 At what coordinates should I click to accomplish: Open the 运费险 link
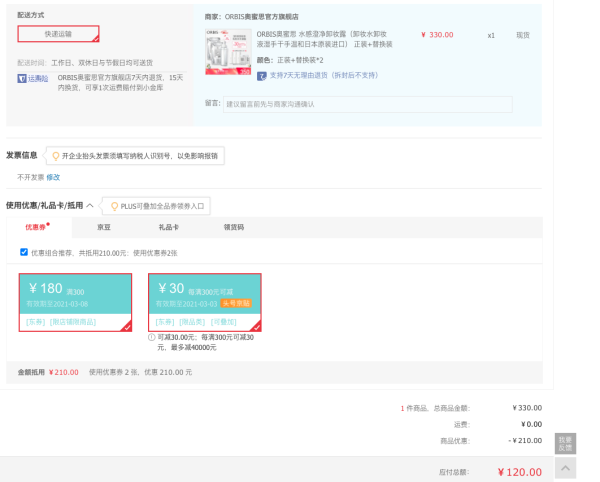[38, 78]
